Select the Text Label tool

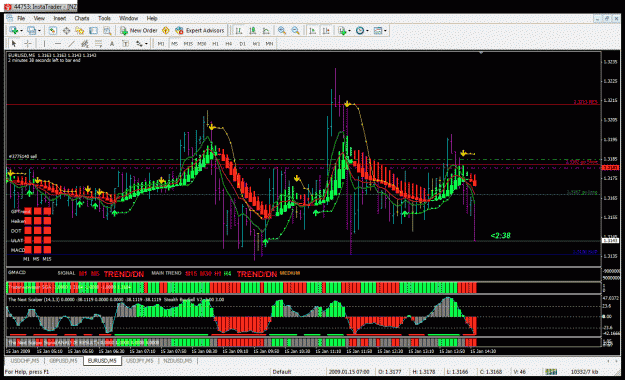point(125,43)
